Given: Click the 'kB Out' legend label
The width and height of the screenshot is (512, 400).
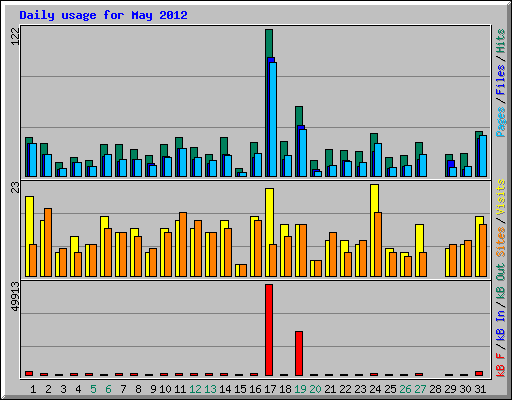Looking at the screenshot, I should click(501, 282).
